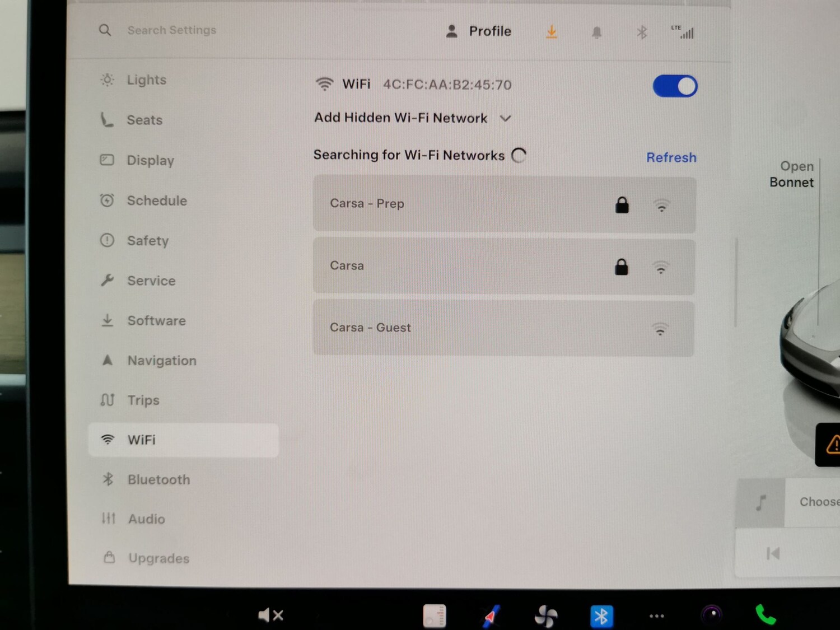Open the climate fan icon in dock
This screenshot has width=840, height=630.
point(545,617)
